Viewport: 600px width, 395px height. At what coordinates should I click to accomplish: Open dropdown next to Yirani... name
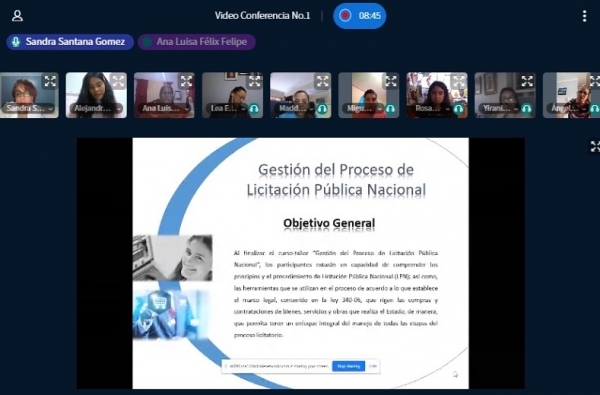(x=516, y=109)
